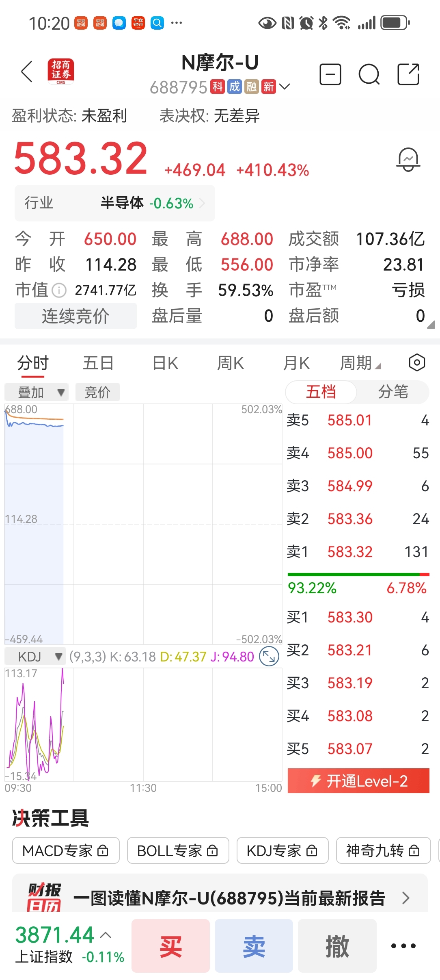The image size is (440, 980).
Task: Open 财报日历 report chevron
Action: point(405,898)
